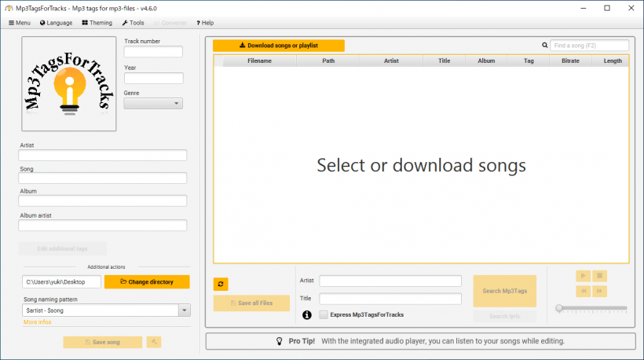Click the $artist - $song pattern text
Image resolution: width=644 pixels, height=360 pixels.
coord(45,310)
